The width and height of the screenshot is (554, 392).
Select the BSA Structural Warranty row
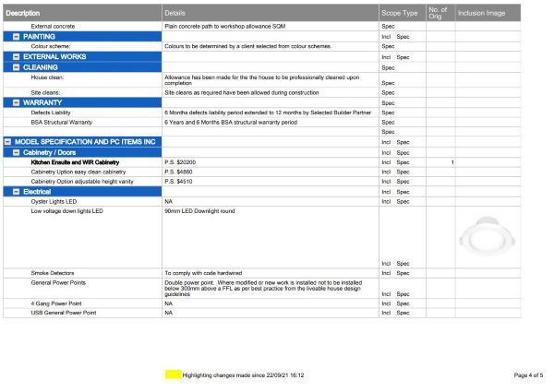tap(262, 123)
